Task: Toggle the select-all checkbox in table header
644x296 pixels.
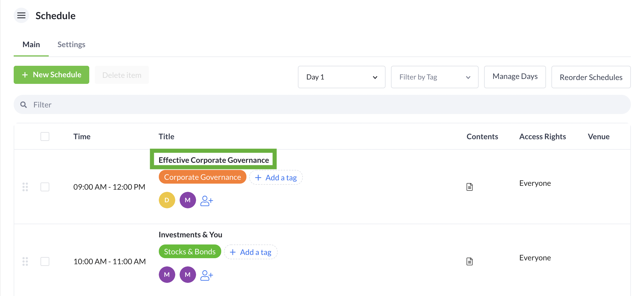Action: pos(45,136)
